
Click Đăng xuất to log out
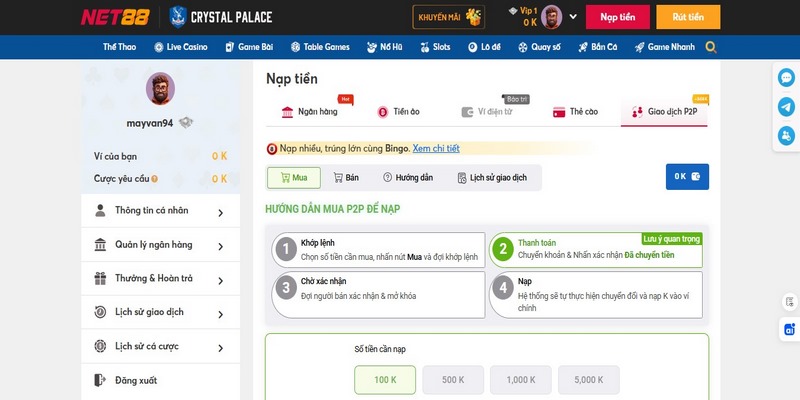pos(160,381)
